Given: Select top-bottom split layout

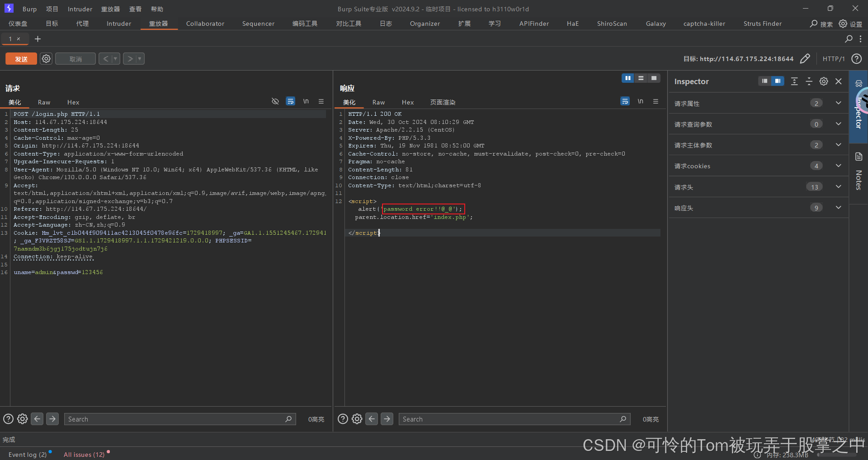Looking at the screenshot, I should coord(641,78).
